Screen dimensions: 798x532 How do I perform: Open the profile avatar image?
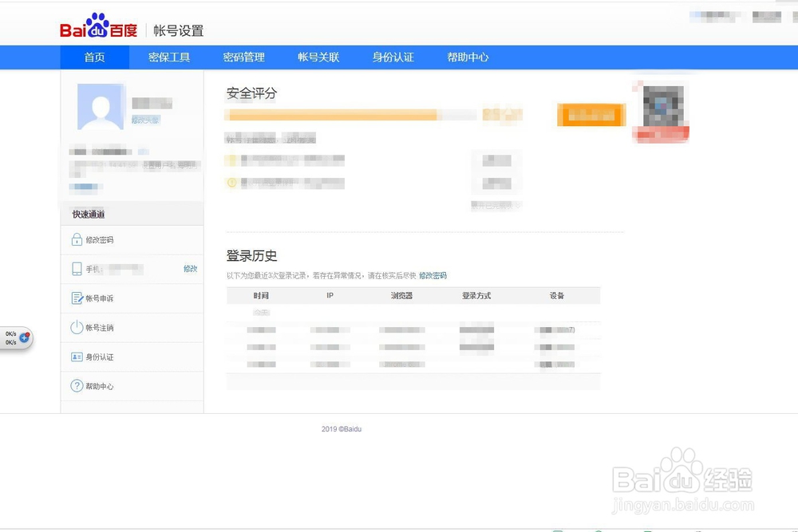(x=101, y=105)
